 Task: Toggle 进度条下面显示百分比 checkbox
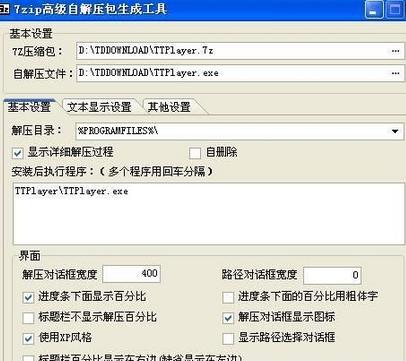tap(28, 297)
